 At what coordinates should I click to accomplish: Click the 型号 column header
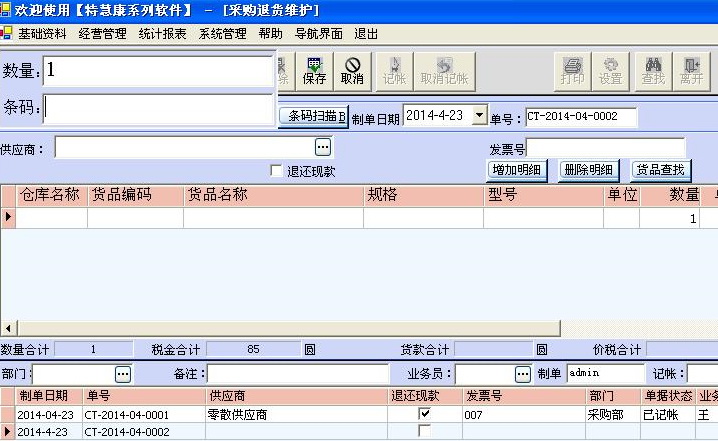tap(544, 196)
